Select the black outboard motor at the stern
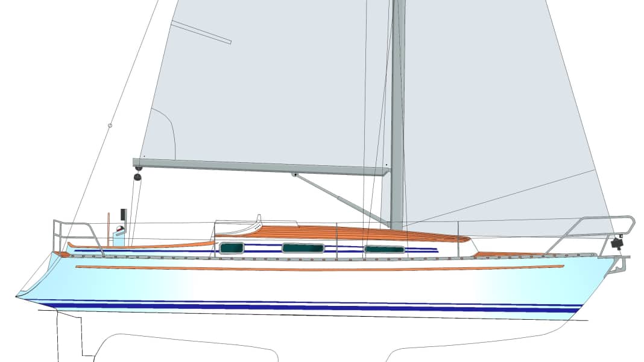The image size is (644, 362). 617,244
